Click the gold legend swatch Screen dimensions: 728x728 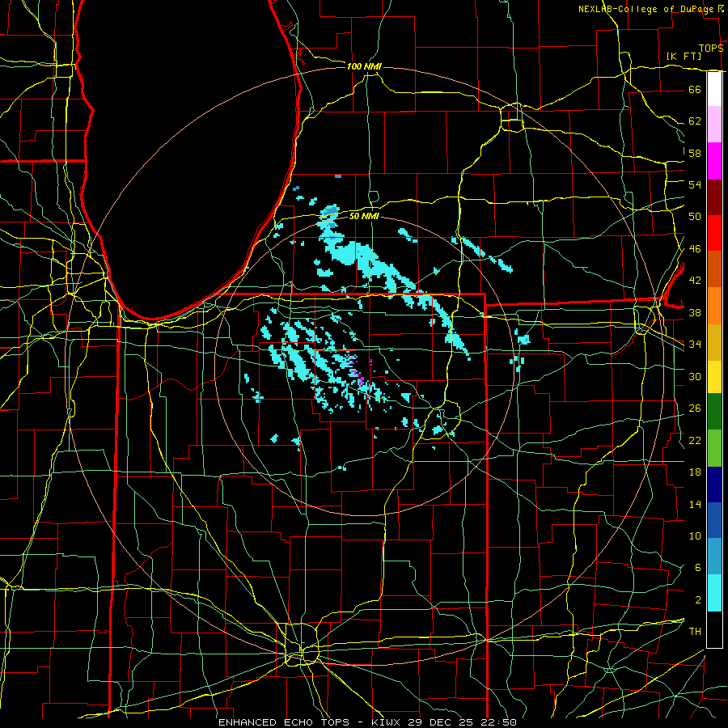(714, 342)
